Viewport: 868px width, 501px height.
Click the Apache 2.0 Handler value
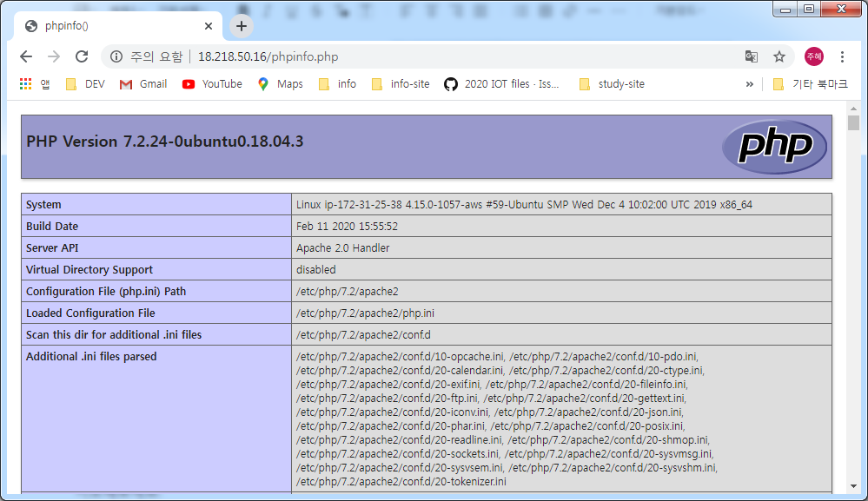[x=342, y=247]
